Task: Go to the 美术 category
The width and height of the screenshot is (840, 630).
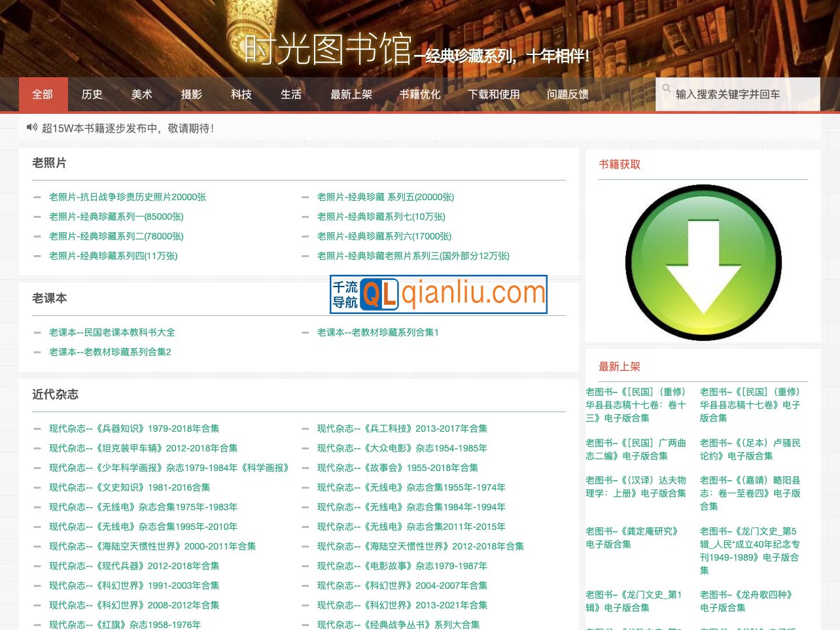Action: click(142, 94)
